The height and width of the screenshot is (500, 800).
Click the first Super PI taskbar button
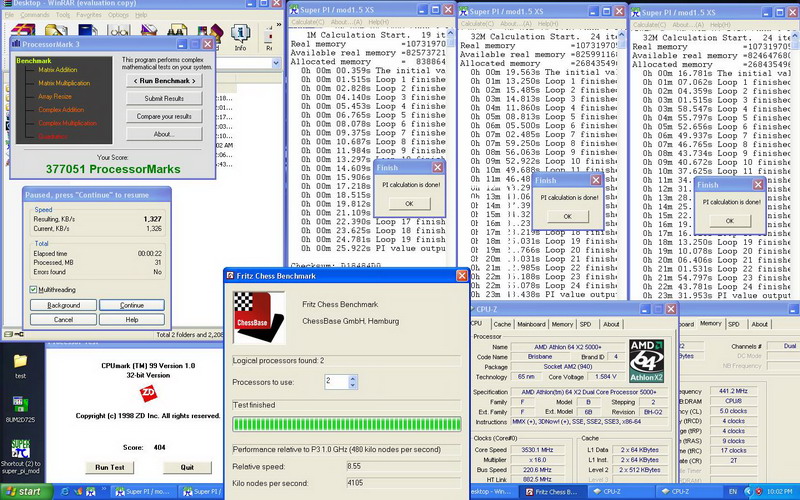tap(145, 492)
